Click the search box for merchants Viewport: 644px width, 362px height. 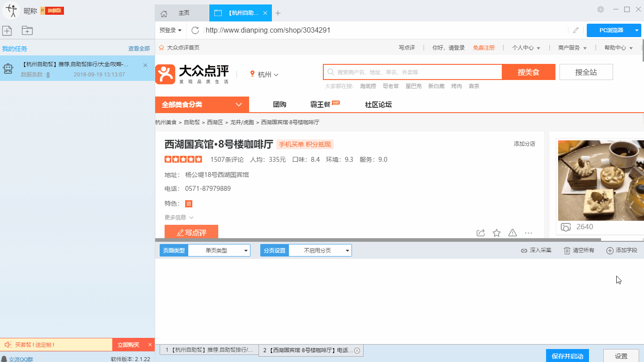tap(413, 72)
